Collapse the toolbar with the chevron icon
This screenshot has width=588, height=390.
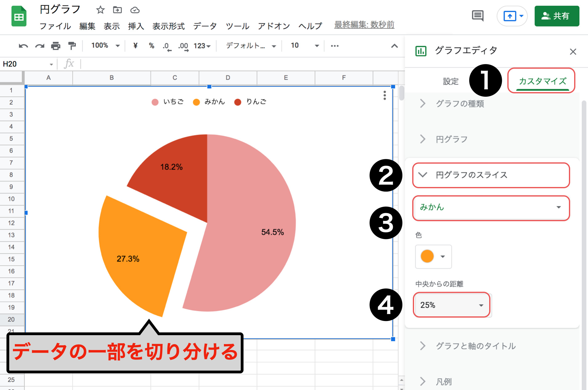click(394, 46)
